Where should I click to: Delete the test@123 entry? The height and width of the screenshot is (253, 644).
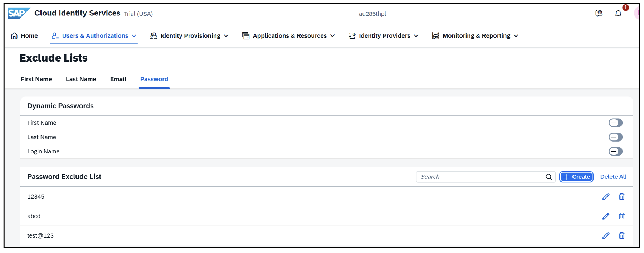pos(622,235)
